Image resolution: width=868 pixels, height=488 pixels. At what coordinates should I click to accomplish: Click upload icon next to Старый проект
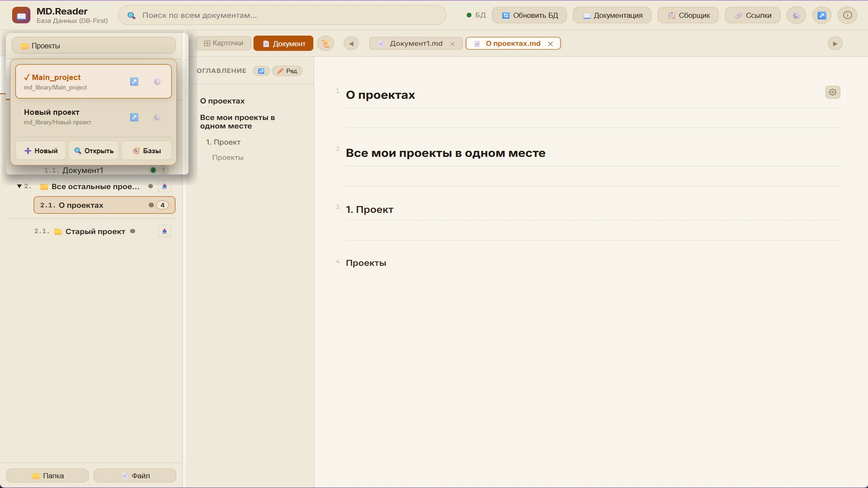pos(165,231)
